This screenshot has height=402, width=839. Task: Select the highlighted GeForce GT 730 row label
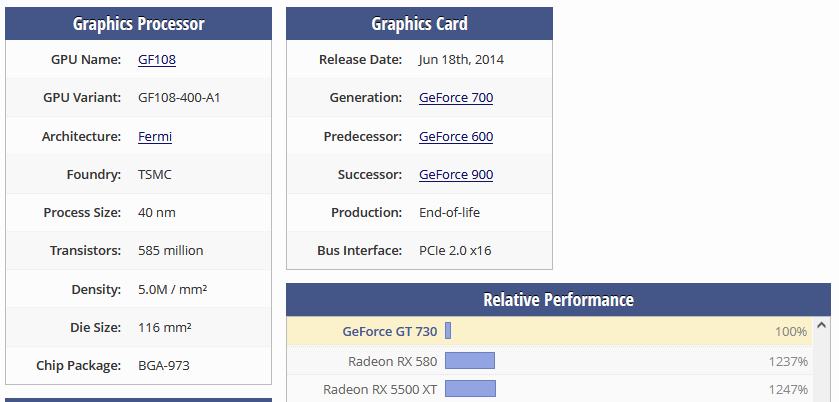(390, 331)
